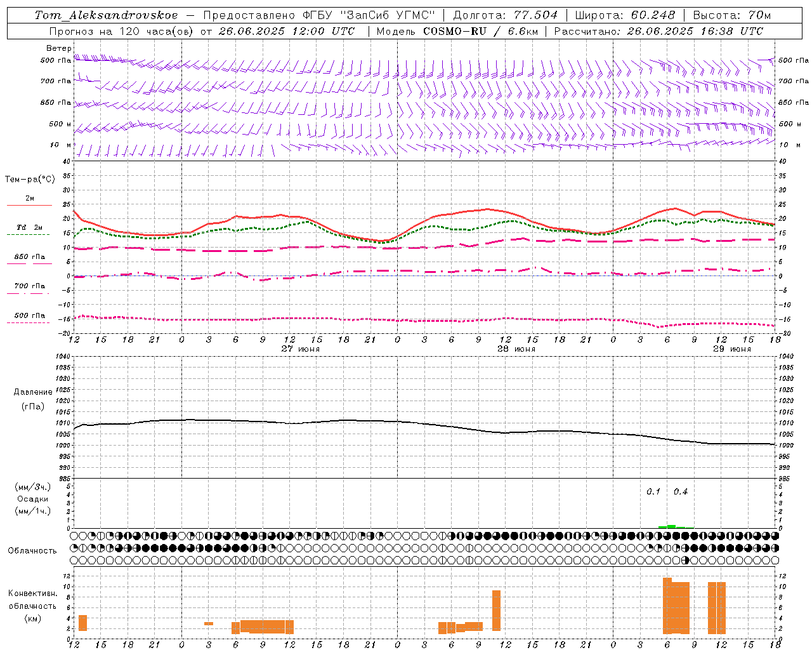Click the 0.1 precipitation value
Image resolution: width=812 pixels, height=650 pixels.
[653, 492]
